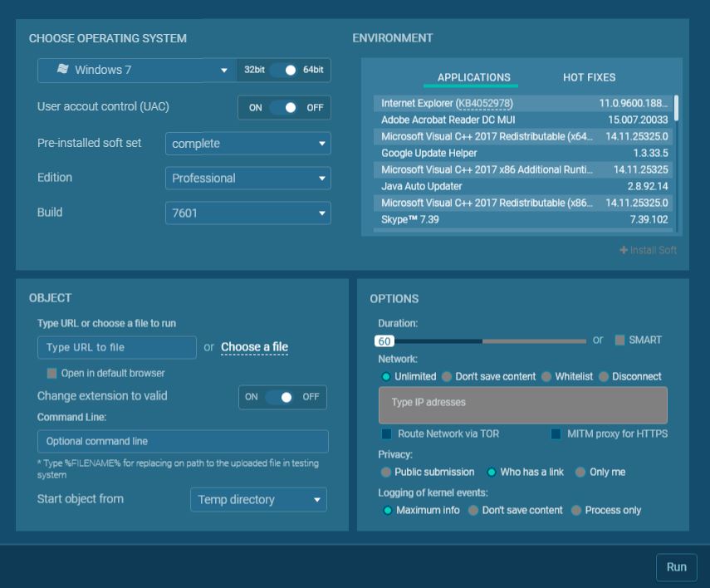Expand the Start object from dropdown
Image resolution: width=710 pixels, height=588 pixels.
(258, 500)
